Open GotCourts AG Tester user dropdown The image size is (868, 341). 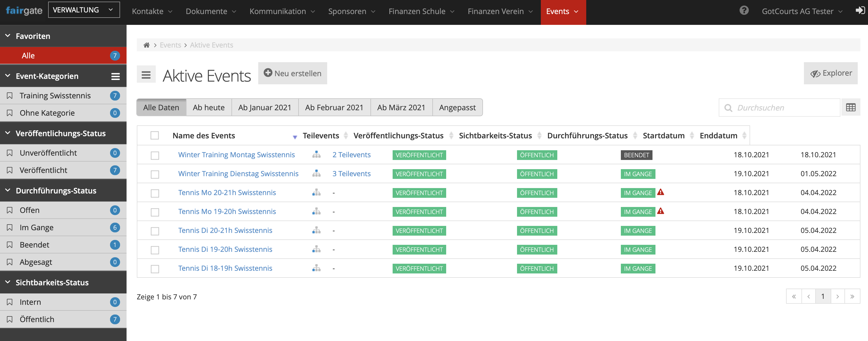point(802,11)
